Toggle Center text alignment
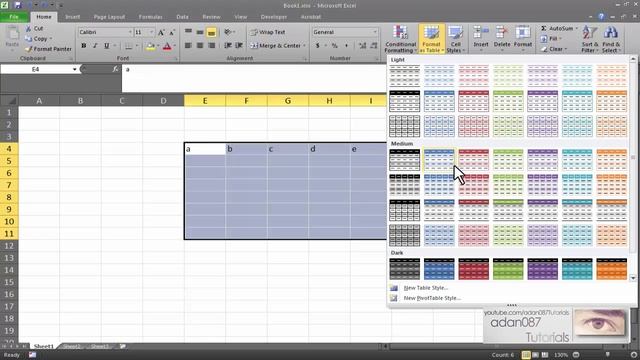The width and height of the screenshot is (640, 360). (200, 46)
